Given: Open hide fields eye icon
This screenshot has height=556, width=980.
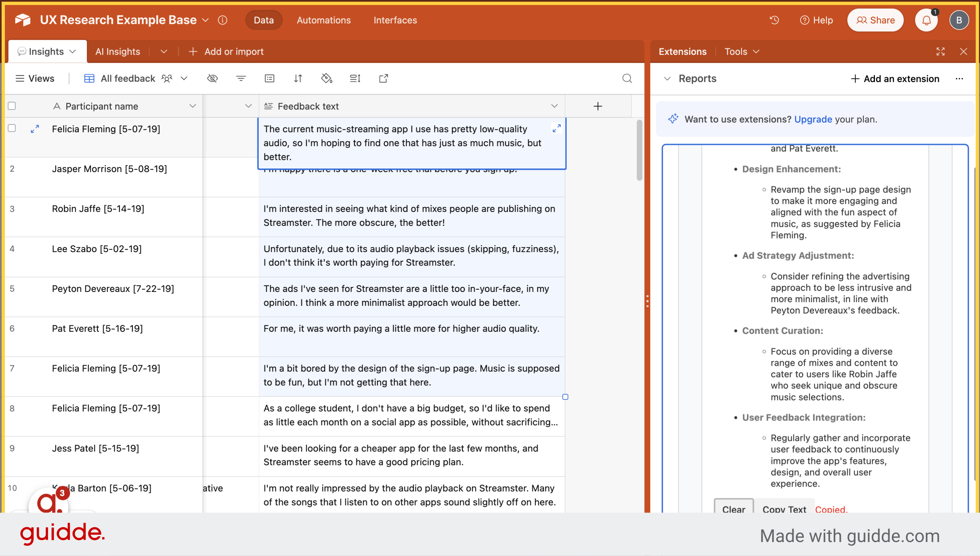Looking at the screenshot, I should (x=212, y=78).
